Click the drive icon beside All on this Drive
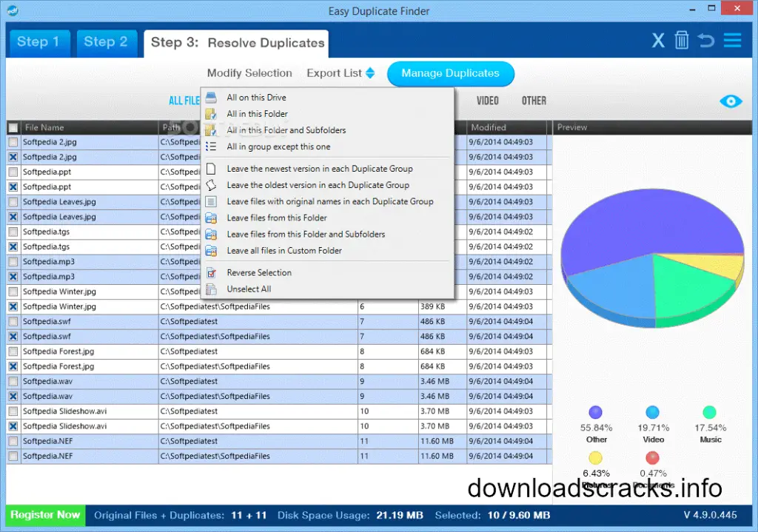758x532 pixels. click(x=211, y=98)
